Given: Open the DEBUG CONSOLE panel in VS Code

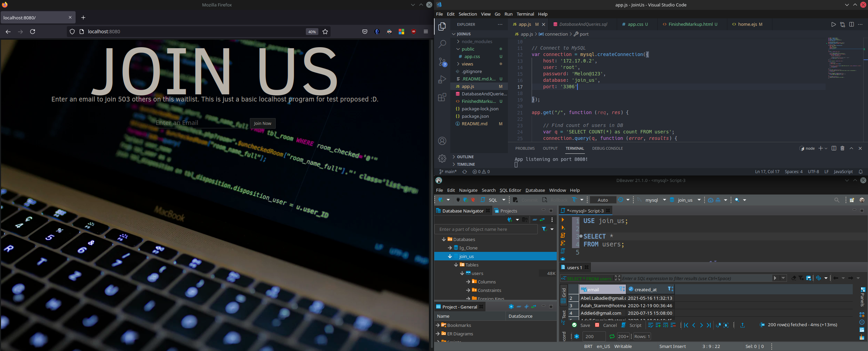Looking at the screenshot, I should [x=608, y=148].
